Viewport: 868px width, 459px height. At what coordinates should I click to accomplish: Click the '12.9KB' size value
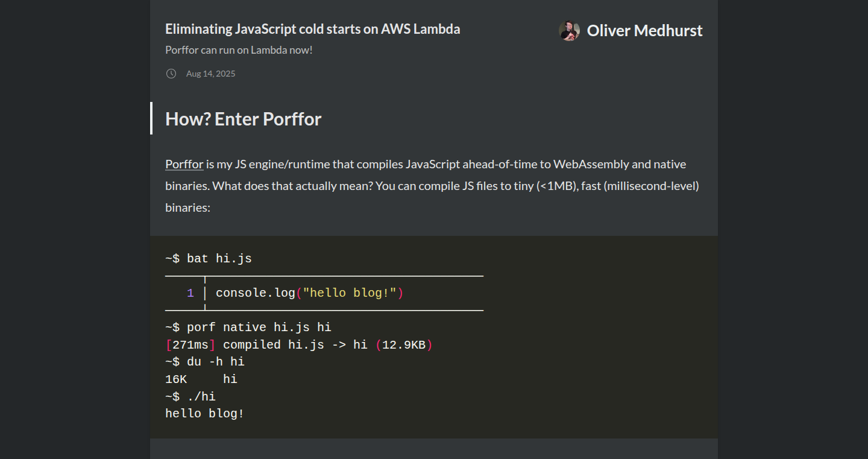click(404, 345)
